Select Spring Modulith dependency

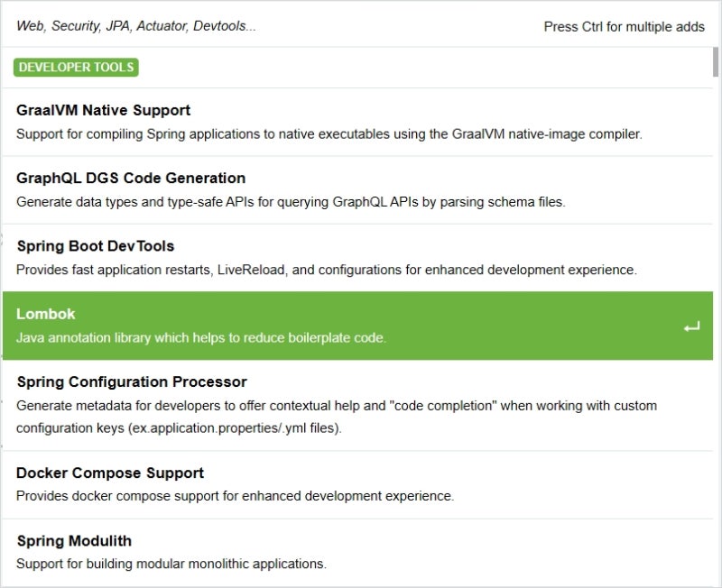tap(357, 552)
